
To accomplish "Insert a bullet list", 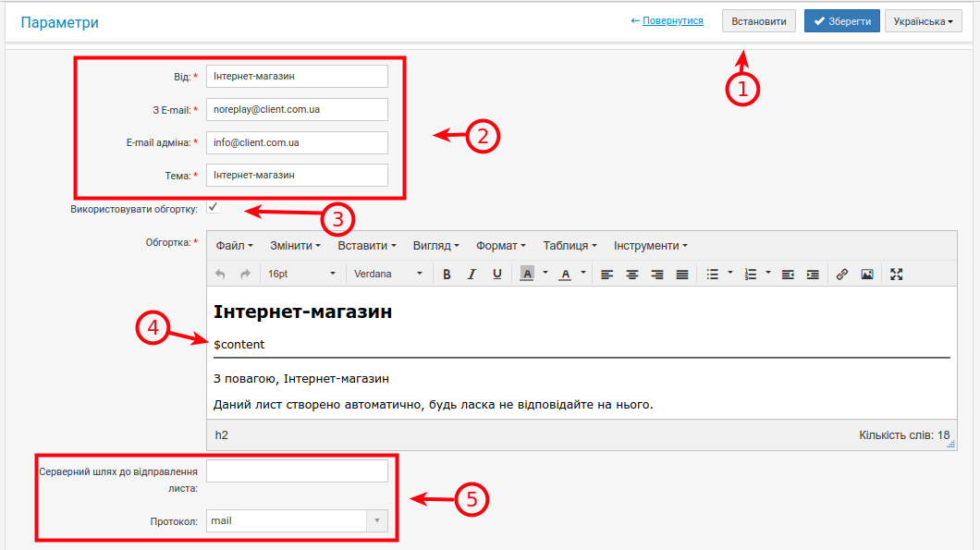I will (x=712, y=274).
